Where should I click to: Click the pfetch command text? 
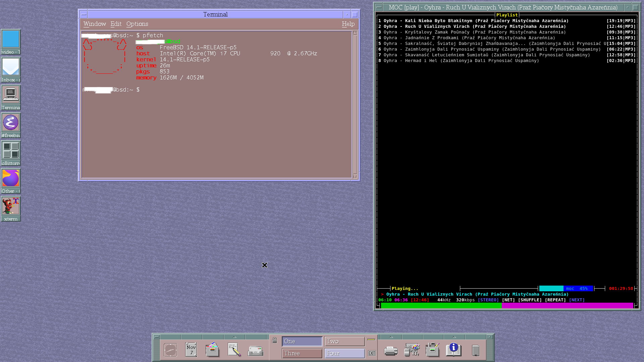(153, 36)
